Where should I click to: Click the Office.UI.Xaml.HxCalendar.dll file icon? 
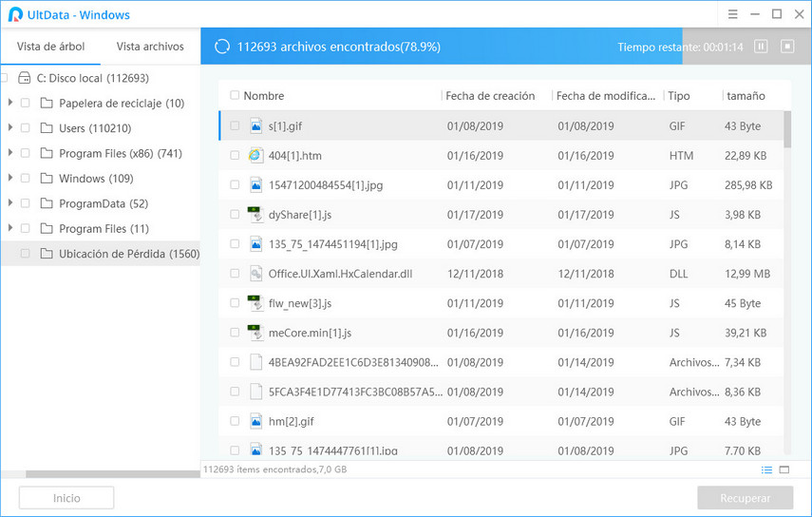(255, 274)
